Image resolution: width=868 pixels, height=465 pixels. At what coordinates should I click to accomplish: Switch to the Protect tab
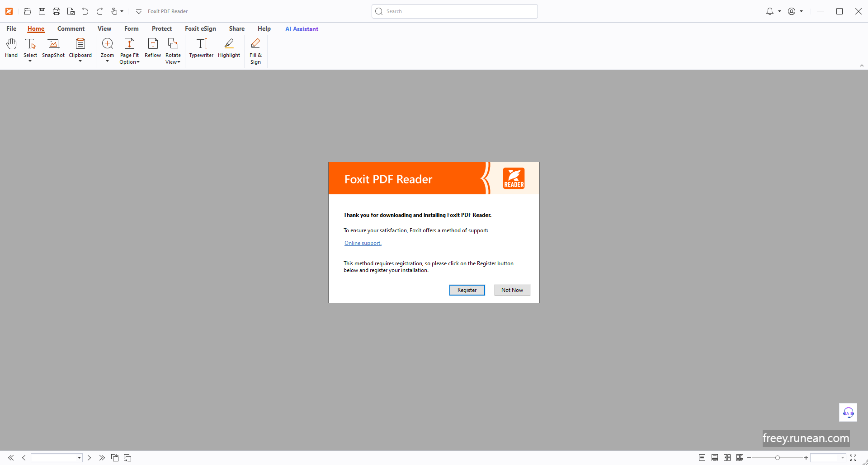(162, 28)
